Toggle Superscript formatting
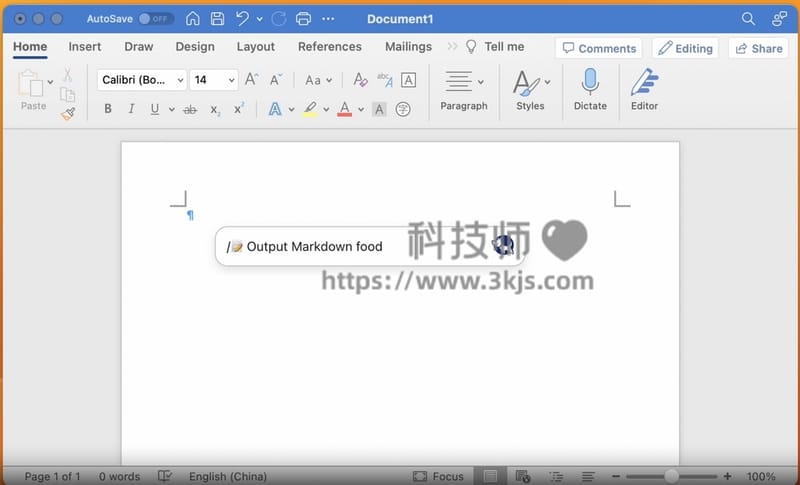Viewport: 800px width, 485px height. pos(239,108)
